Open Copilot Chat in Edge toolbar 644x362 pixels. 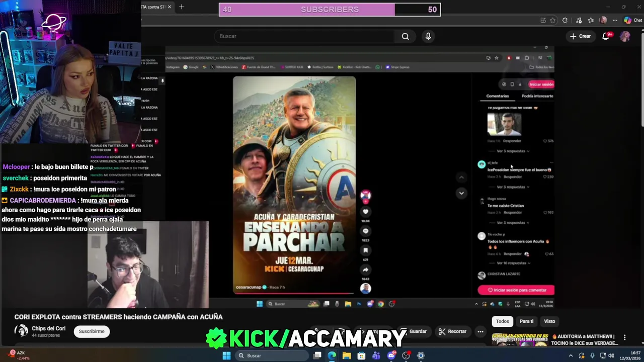coord(633,21)
